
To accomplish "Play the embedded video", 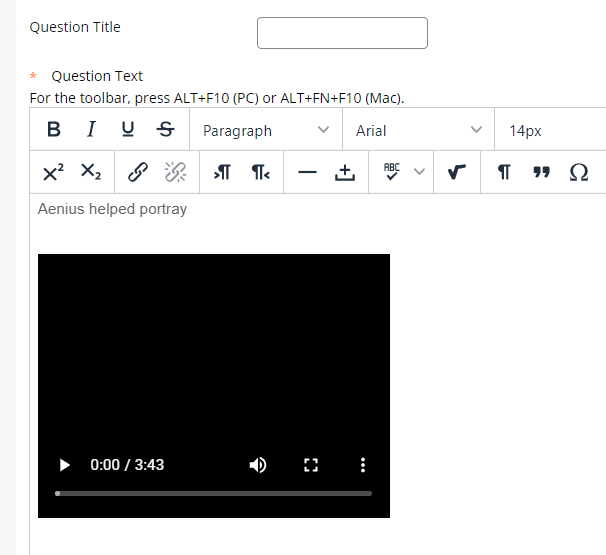I will point(65,465).
